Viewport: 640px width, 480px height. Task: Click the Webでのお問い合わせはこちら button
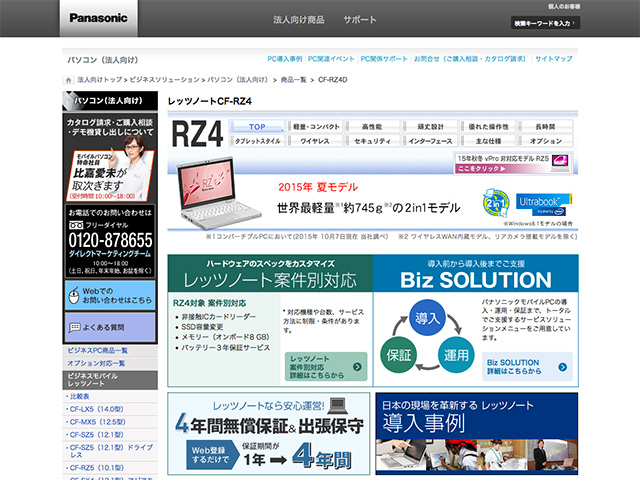click(x=110, y=296)
